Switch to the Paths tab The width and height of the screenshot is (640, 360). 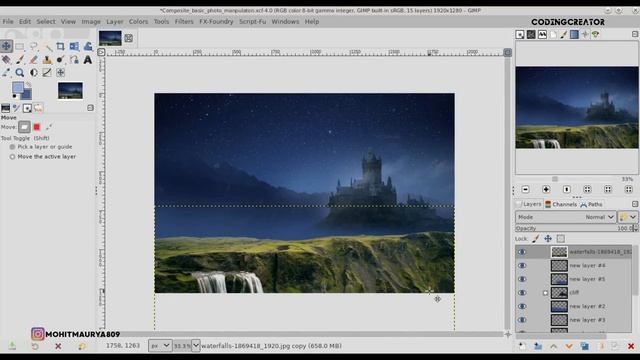(x=591, y=204)
